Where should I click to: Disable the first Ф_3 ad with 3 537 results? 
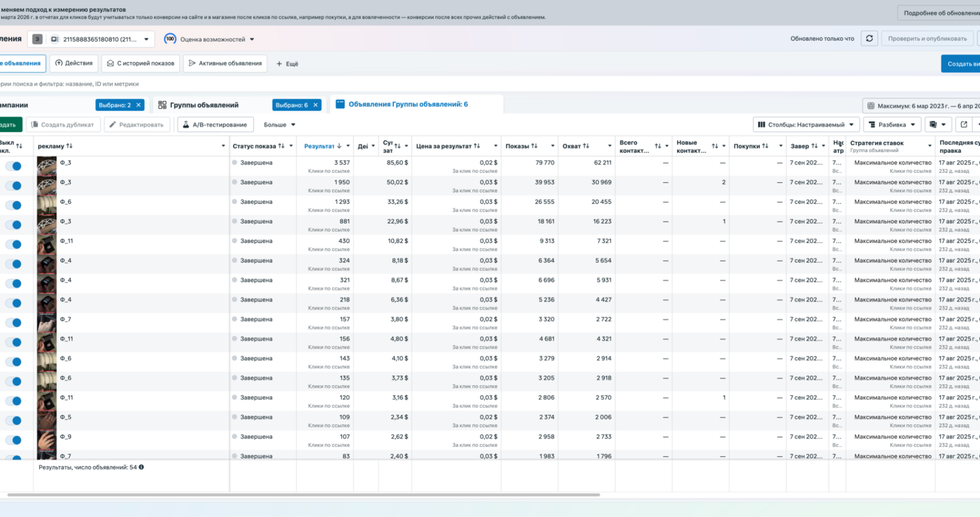(14, 166)
